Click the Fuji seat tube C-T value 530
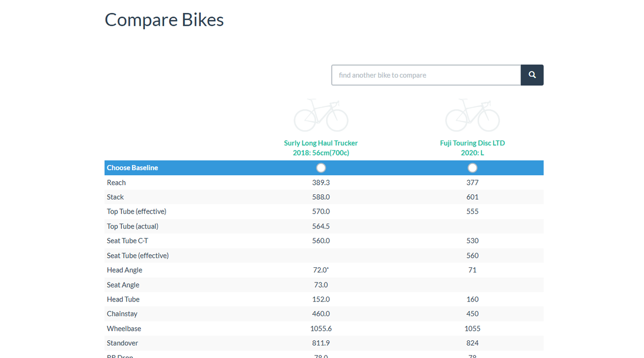This screenshot has width=644, height=358. (x=472, y=241)
